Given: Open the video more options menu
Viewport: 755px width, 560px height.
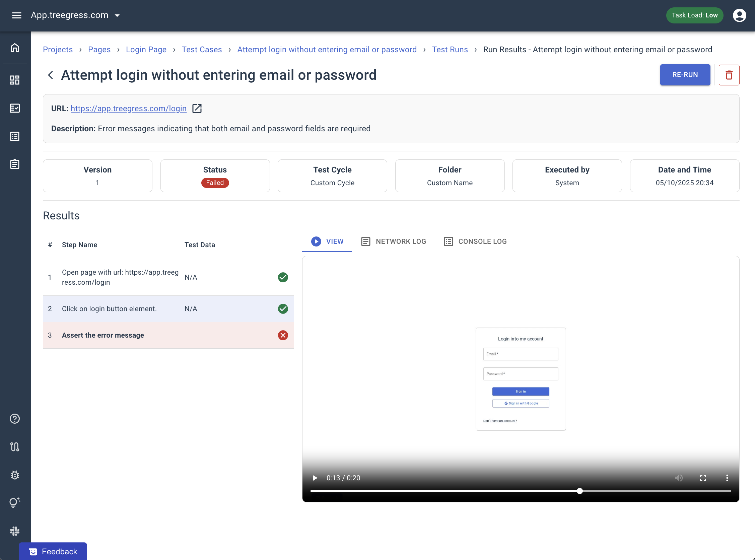Looking at the screenshot, I should (727, 478).
